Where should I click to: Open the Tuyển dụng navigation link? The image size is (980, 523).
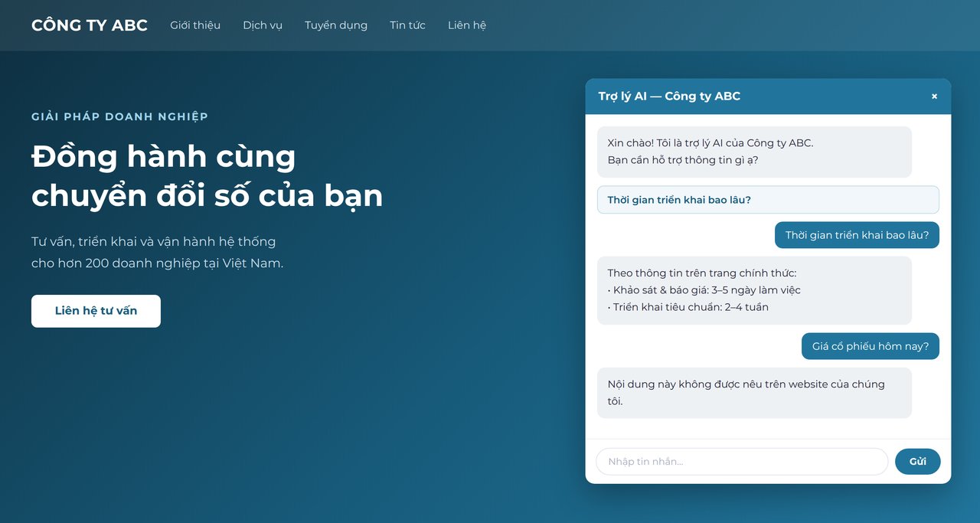[336, 25]
